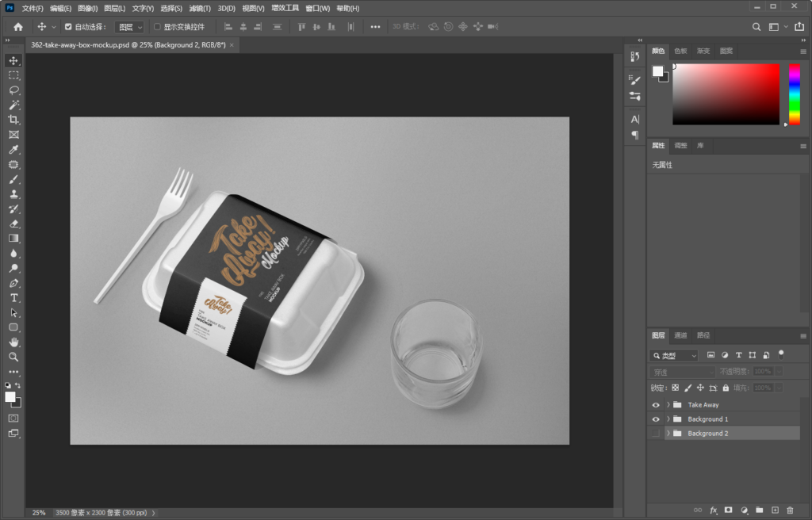812x520 pixels.
Task: Open the Layers panel flyout menu
Action: (803, 335)
